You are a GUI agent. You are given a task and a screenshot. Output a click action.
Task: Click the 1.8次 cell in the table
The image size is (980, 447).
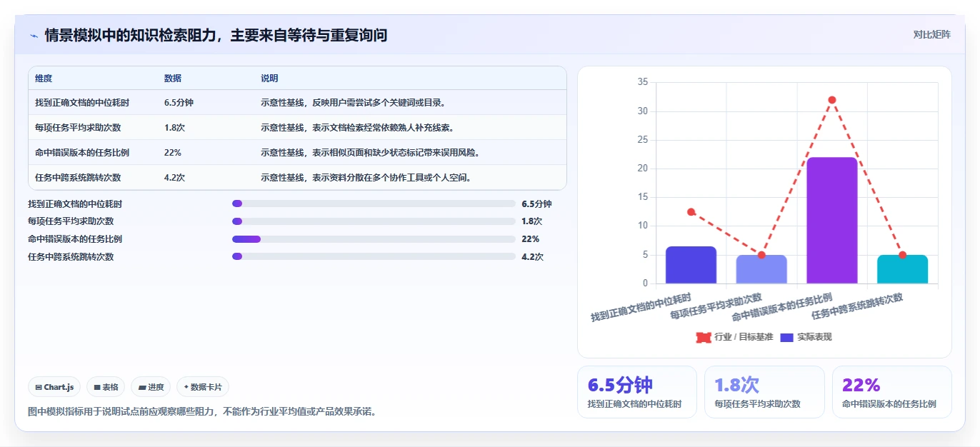(x=175, y=128)
